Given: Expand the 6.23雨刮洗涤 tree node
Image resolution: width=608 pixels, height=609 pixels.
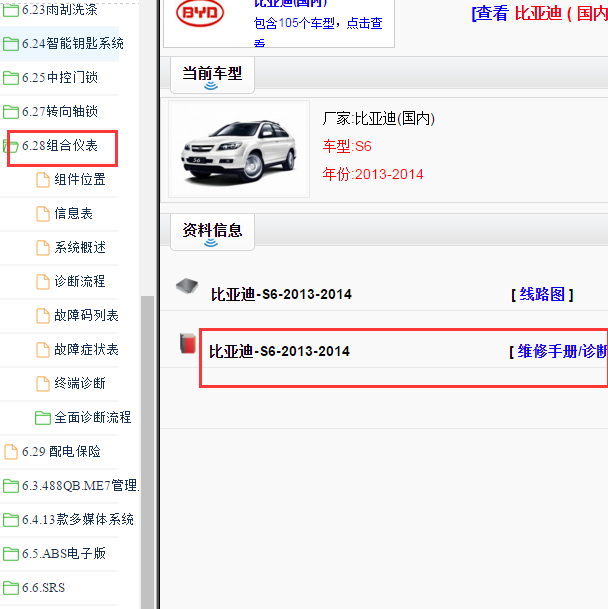Looking at the screenshot, I should point(59,9).
